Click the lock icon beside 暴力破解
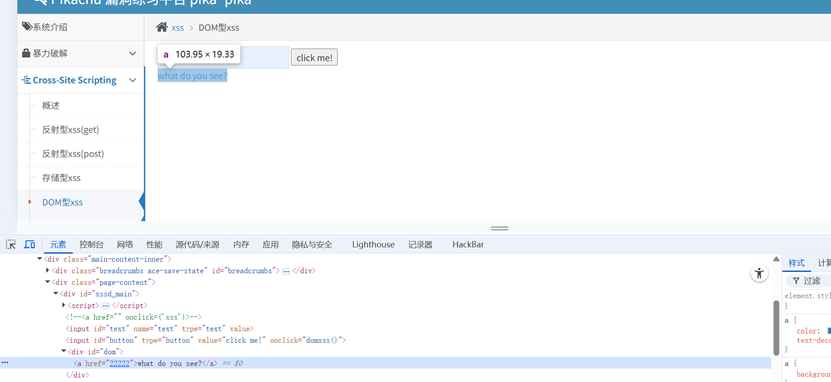This screenshot has height=382, width=831. [26, 53]
